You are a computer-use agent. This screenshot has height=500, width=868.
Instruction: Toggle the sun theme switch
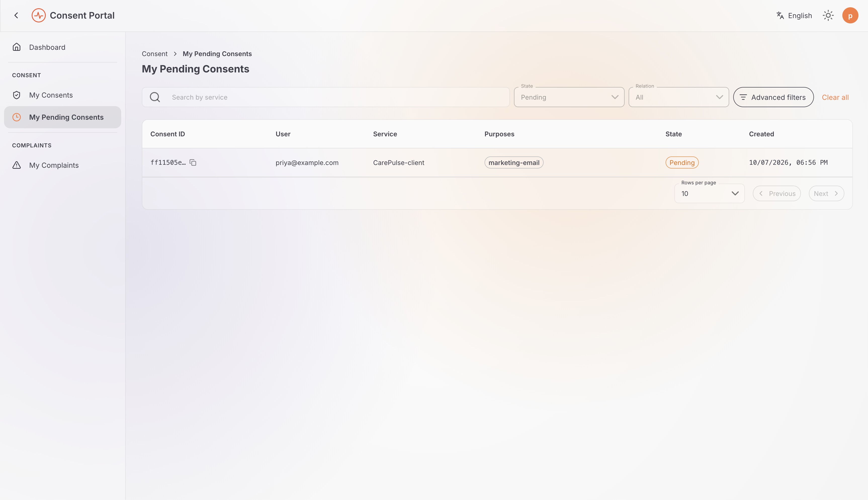828,15
